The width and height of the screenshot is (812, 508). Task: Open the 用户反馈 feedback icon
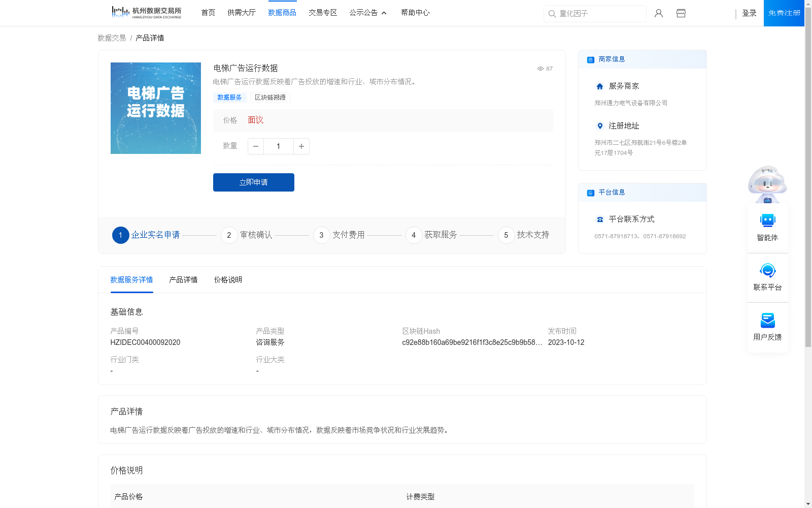[768, 320]
